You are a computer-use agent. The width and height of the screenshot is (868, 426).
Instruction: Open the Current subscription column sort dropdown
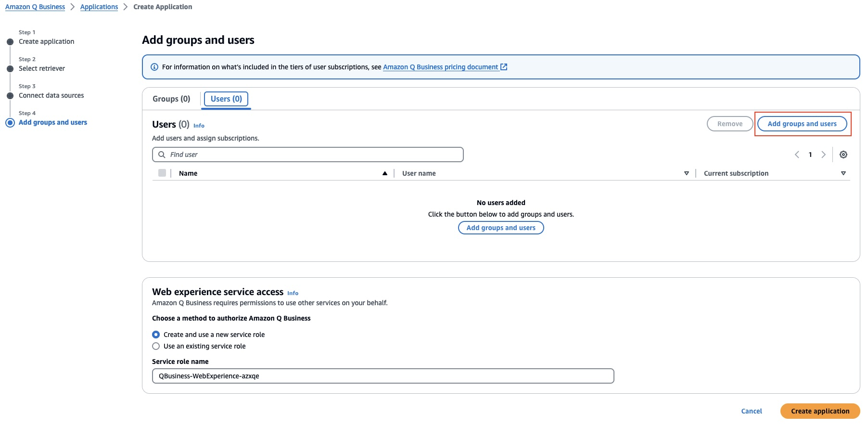843,173
